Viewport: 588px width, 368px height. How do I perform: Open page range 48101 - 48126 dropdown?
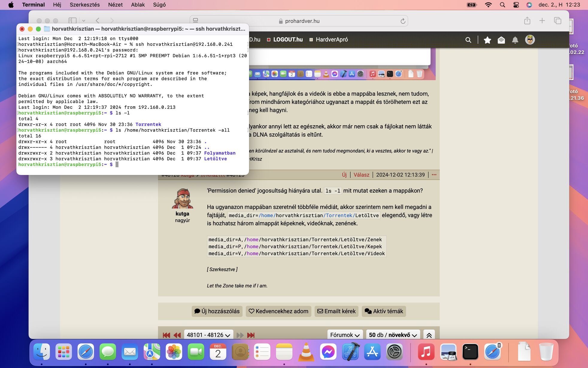pyautogui.click(x=208, y=335)
